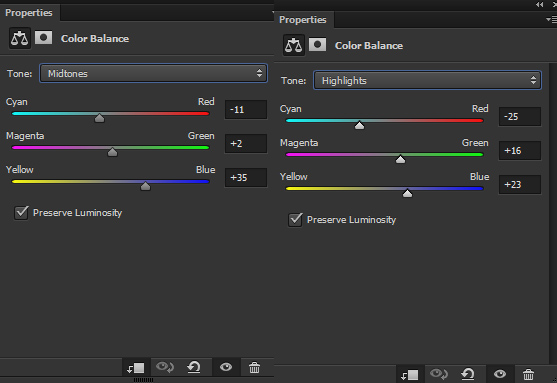Toggle Preserve Luminosity in Midtones panel

coord(21,212)
